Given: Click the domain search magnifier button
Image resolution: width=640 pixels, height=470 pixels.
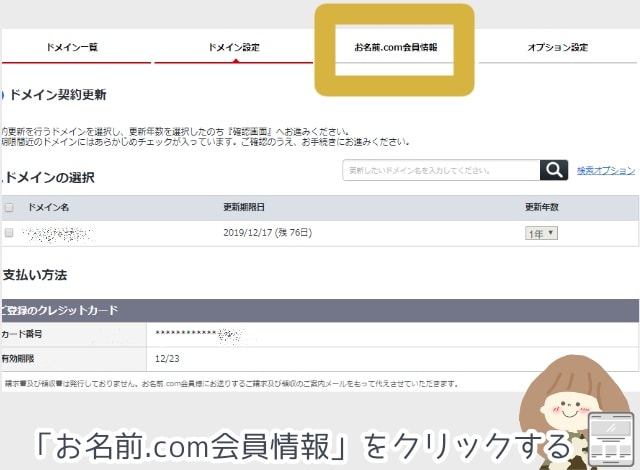Looking at the screenshot, I should coord(554,170).
